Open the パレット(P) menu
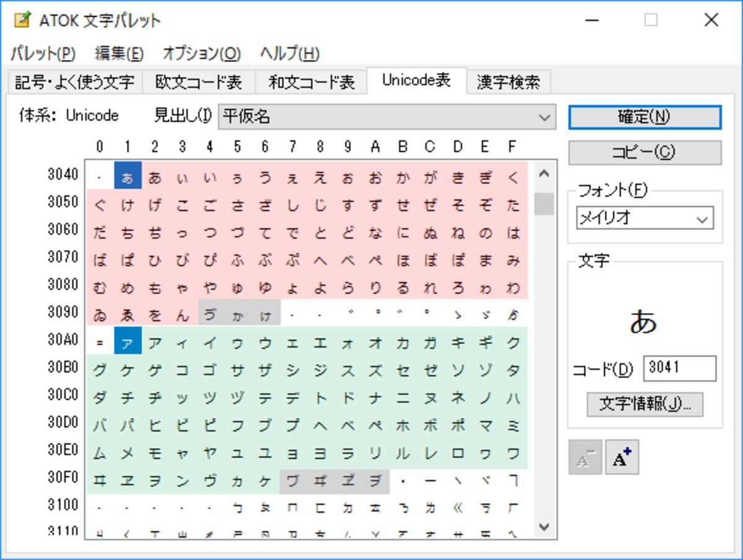The image size is (743, 560). [43, 53]
